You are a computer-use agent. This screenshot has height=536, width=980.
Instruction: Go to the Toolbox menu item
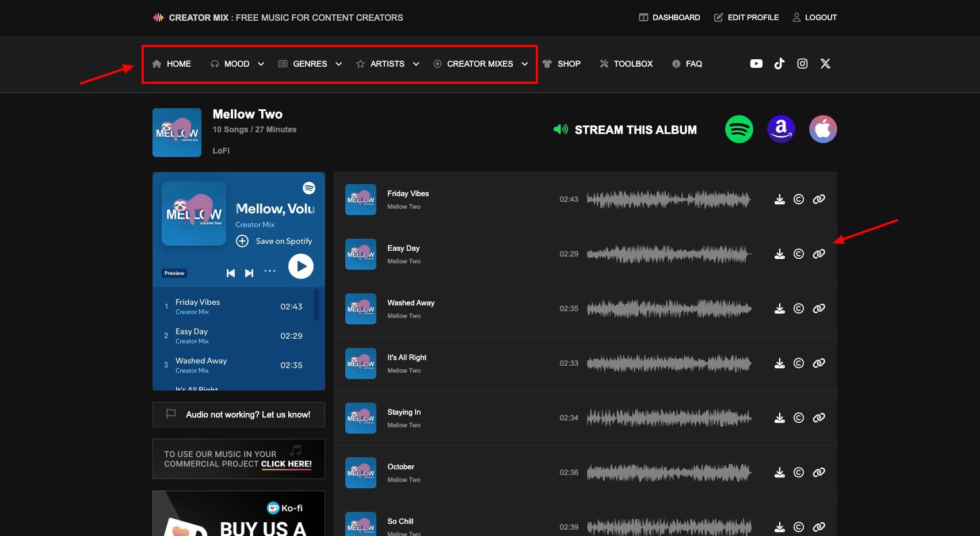click(626, 64)
